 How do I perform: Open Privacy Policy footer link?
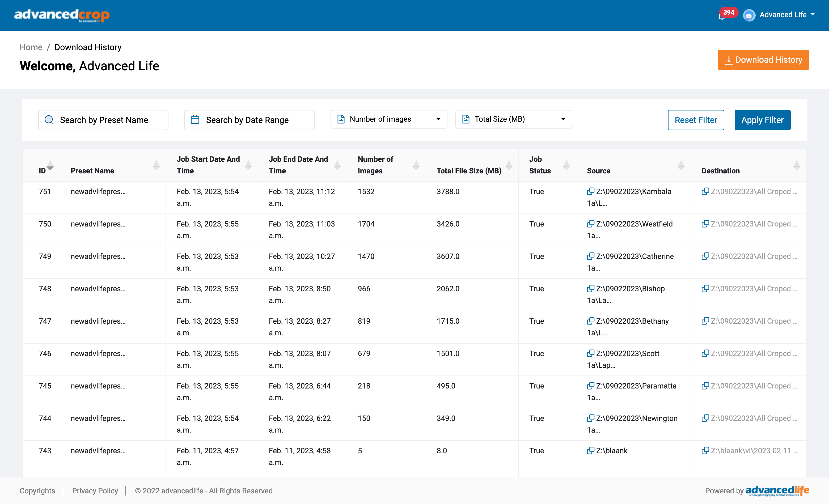95,490
